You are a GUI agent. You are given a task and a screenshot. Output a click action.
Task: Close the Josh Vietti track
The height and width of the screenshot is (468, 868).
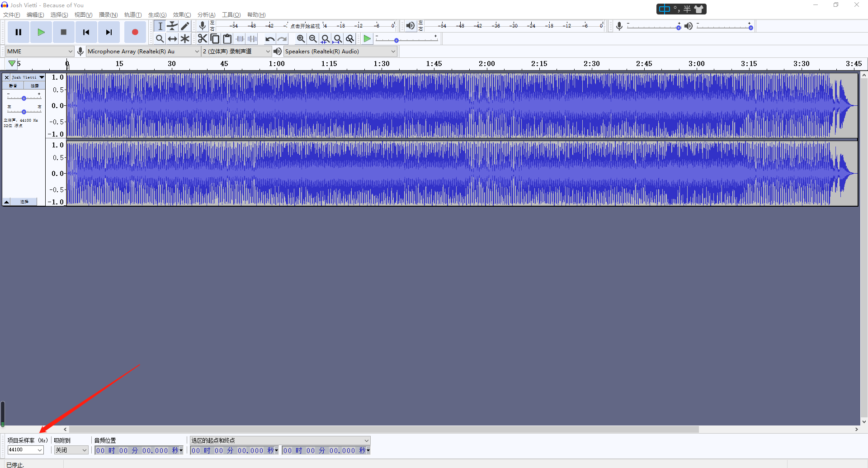pos(7,77)
